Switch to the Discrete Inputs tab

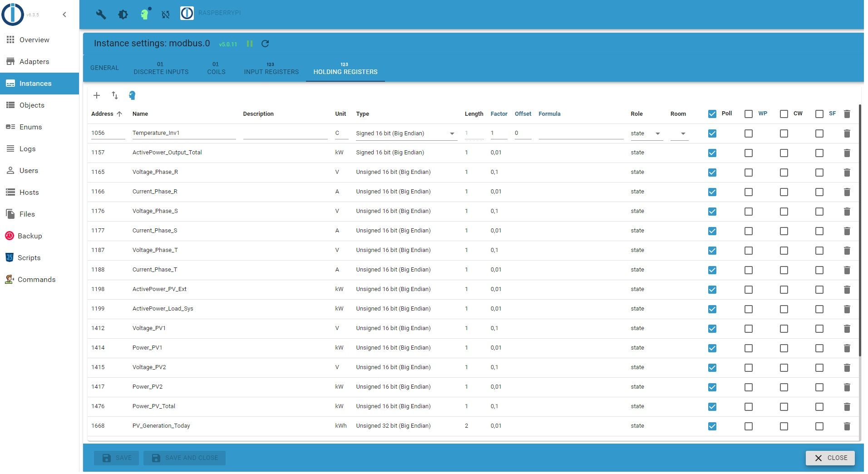[x=161, y=68]
